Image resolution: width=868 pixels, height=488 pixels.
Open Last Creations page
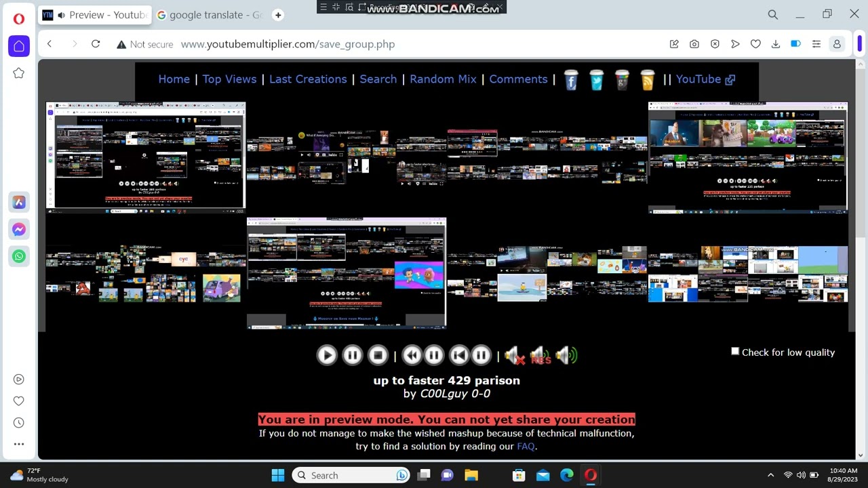click(308, 79)
